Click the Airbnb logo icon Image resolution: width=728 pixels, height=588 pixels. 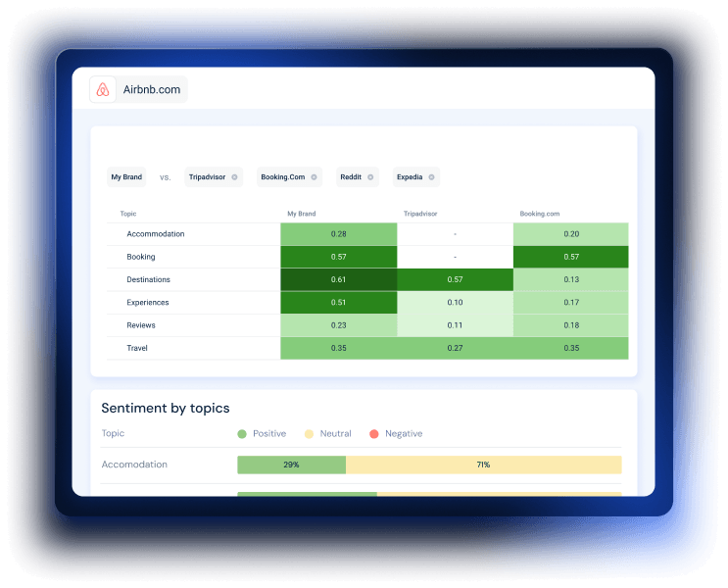103,89
